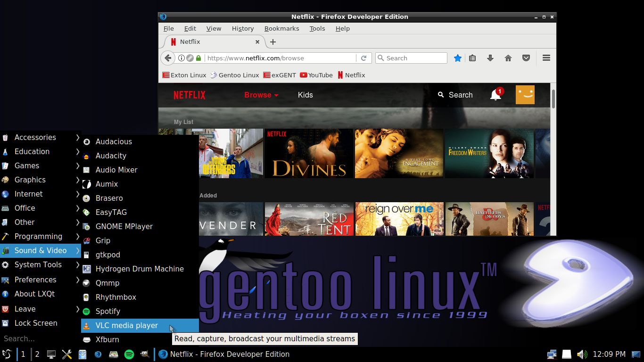The image size is (644, 362).
Task: Click the Netflix profile avatar icon
Action: 525,95
